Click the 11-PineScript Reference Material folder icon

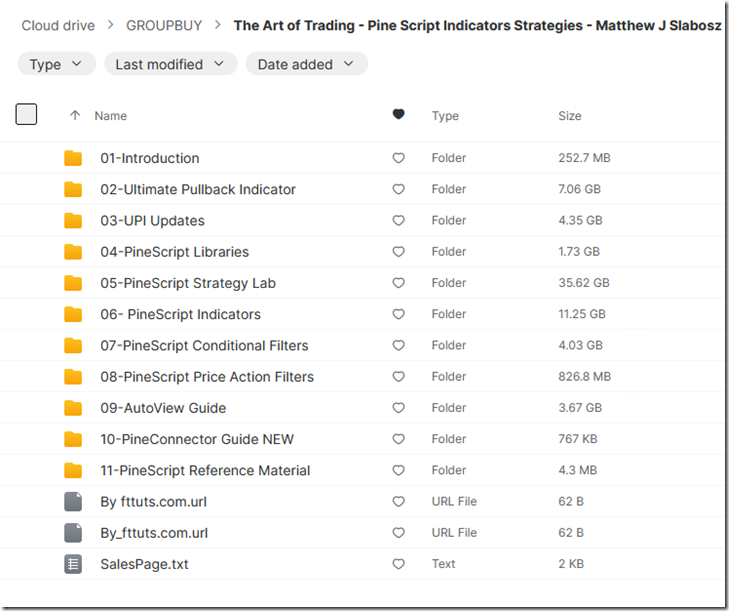(x=73, y=470)
